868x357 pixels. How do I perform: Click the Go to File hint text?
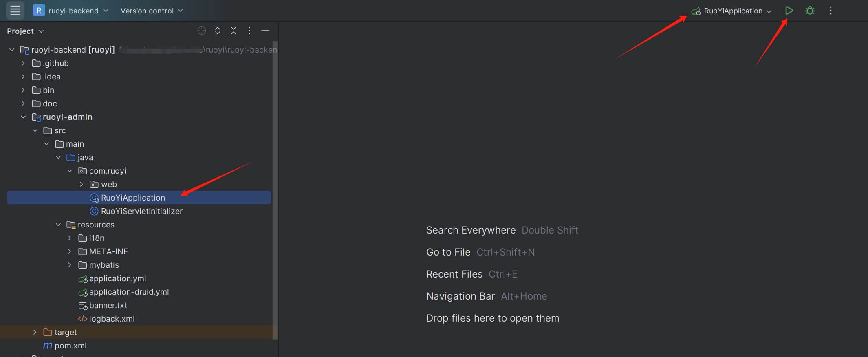pos(448,252)
